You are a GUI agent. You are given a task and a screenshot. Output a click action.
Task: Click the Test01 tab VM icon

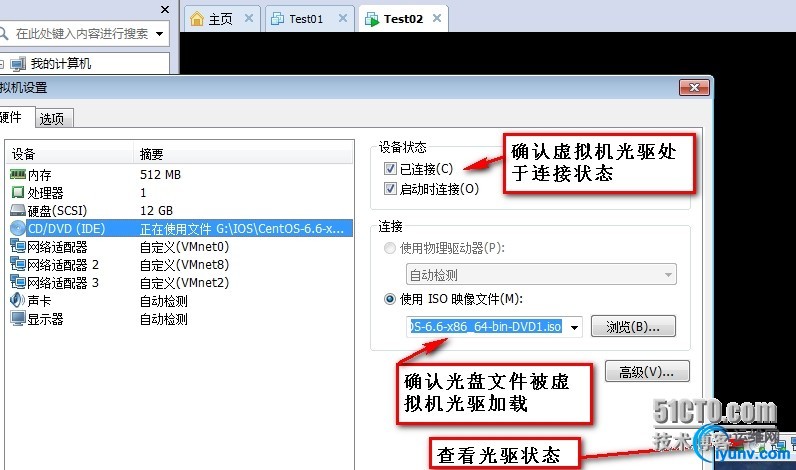point(277,19)
